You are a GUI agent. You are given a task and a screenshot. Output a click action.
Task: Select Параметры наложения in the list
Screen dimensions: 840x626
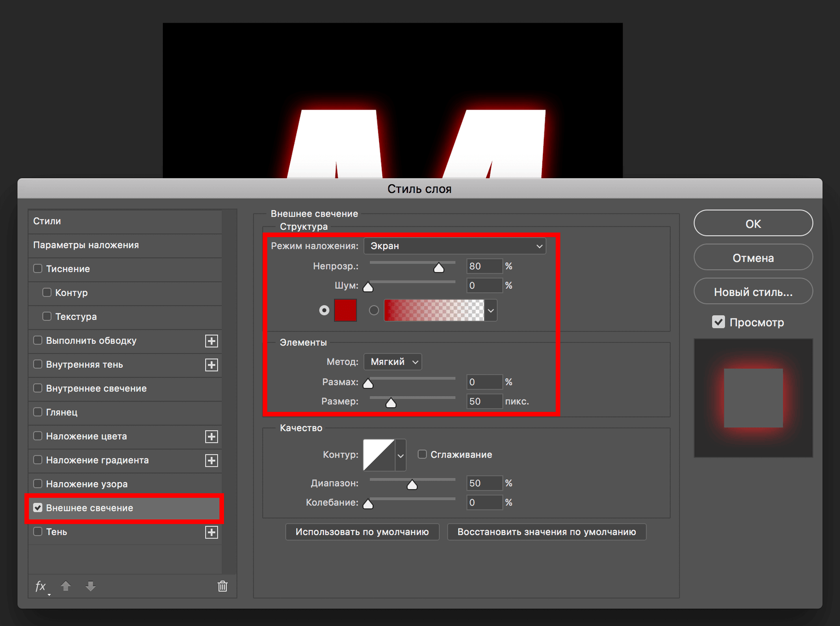[x=86, y=245]
